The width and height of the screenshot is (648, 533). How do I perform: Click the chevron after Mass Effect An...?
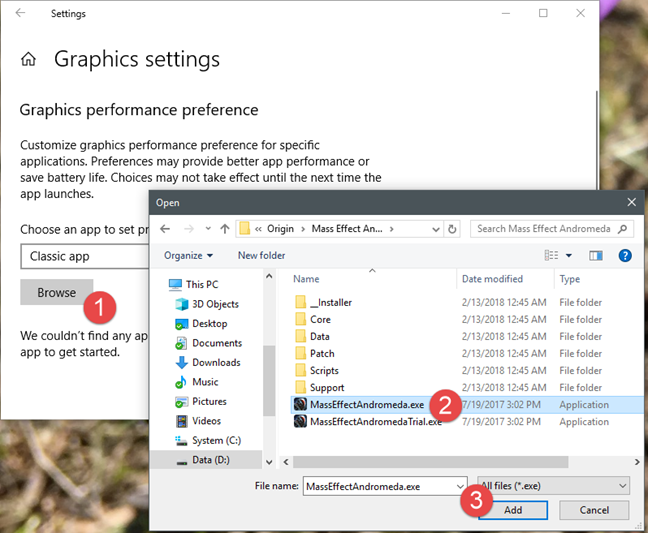(x=391, y=229)
